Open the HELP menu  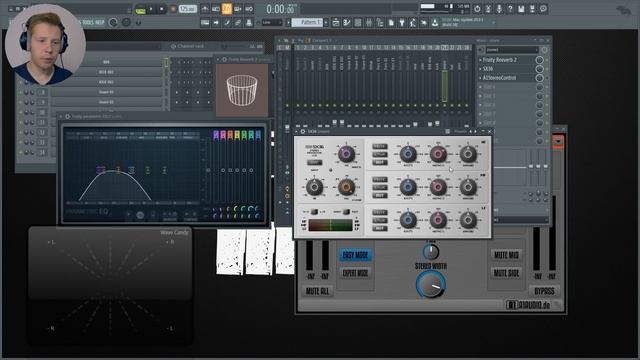point(100,22)
